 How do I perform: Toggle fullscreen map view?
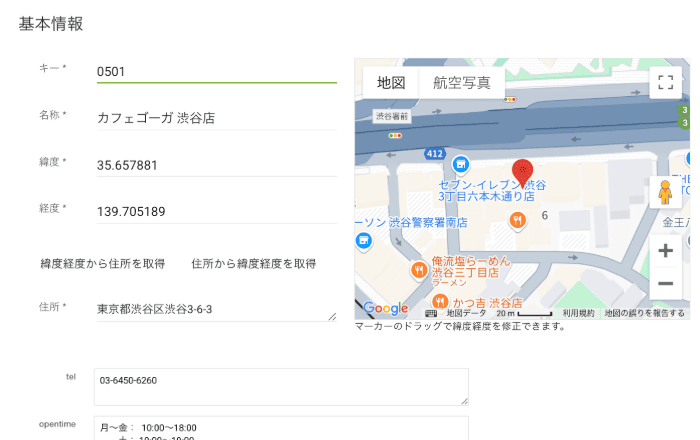[665, 82]
